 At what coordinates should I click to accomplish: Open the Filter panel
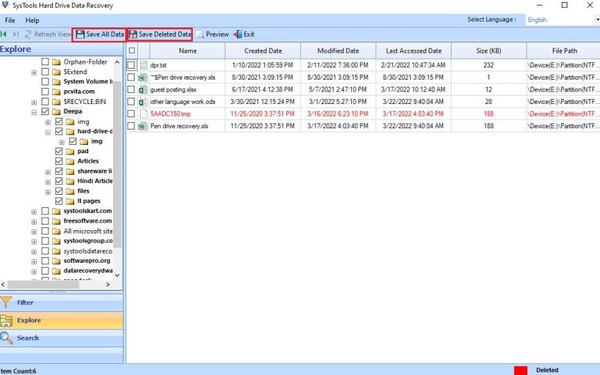tap(61, 302)
